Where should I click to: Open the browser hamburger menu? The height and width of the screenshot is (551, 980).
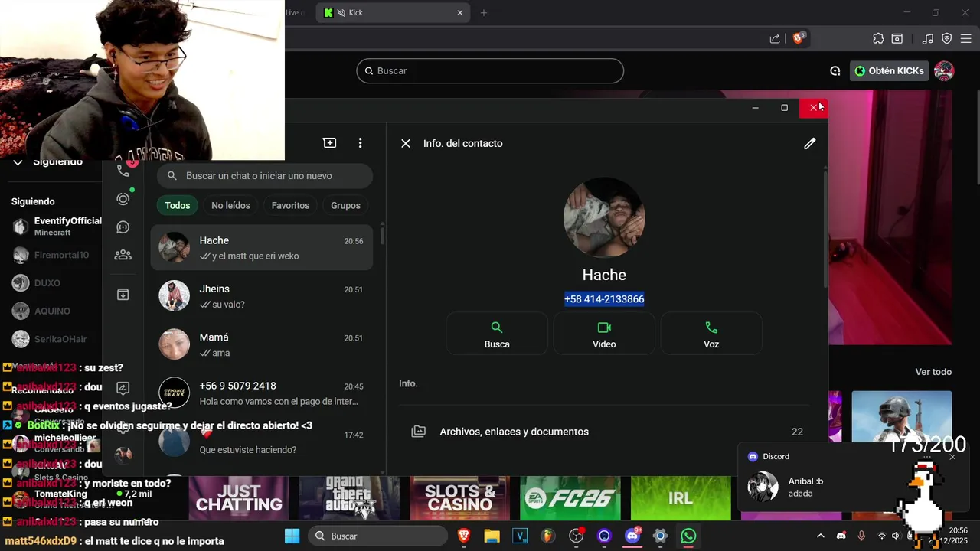pos(965,38)
